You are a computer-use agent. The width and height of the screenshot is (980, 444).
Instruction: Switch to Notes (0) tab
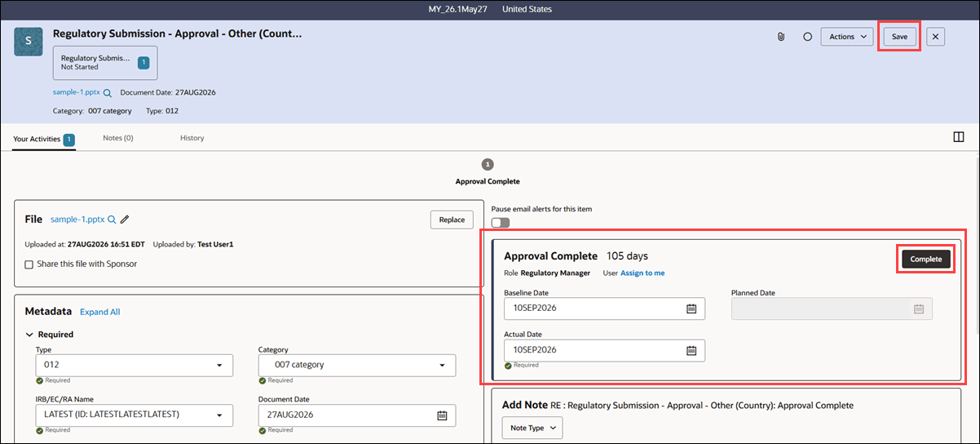(118, 138)
